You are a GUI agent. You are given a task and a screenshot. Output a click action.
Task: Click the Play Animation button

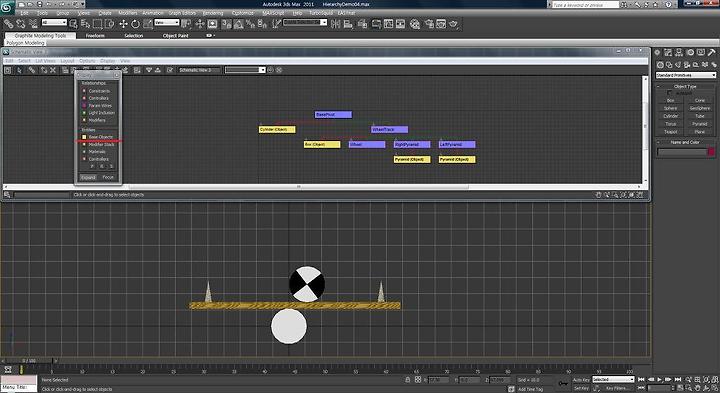coord(659,380)
